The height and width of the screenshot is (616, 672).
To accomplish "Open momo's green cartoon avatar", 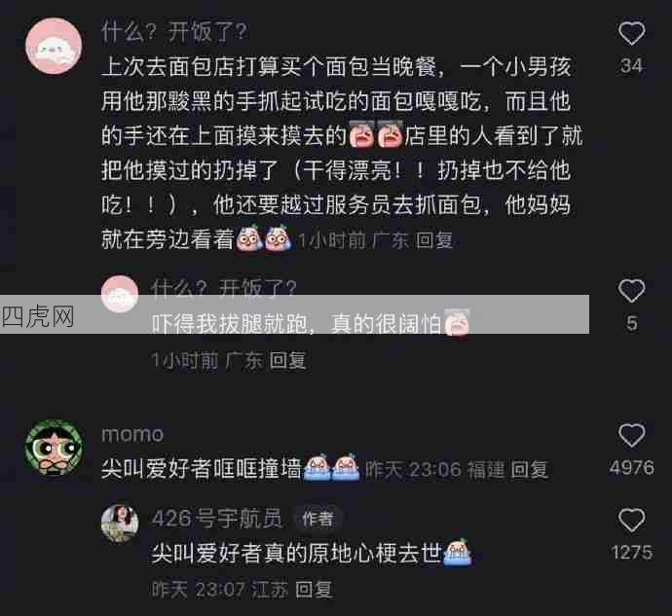I will [54, 448].
